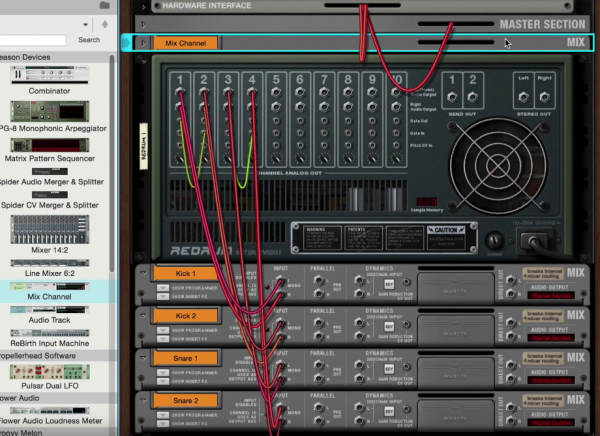The image size is (600, 436).
Task: Click Kick 2 Dynamics sidechain R input jack
Action: pyautogui.click(x=359, y=336)
